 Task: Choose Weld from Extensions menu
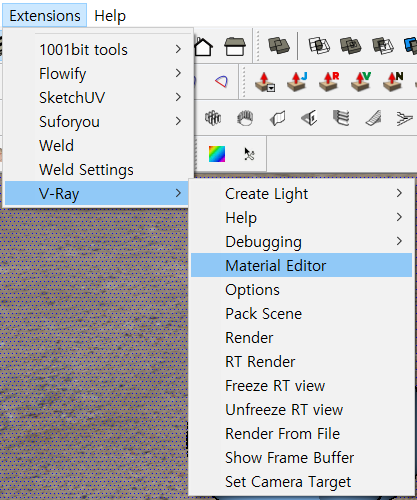point(99,146)
